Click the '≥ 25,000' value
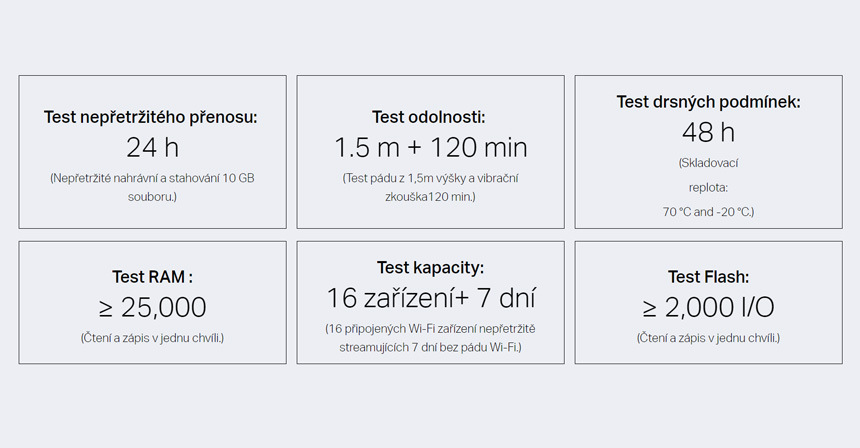This screenshot has width=860, height=448. [x=152, y=307]
